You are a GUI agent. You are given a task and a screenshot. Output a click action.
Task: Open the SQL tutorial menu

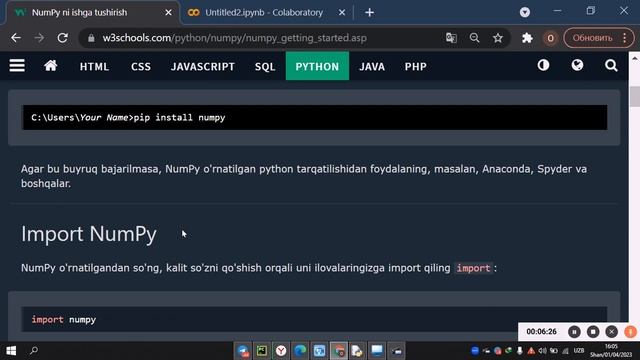click(265, 67)
